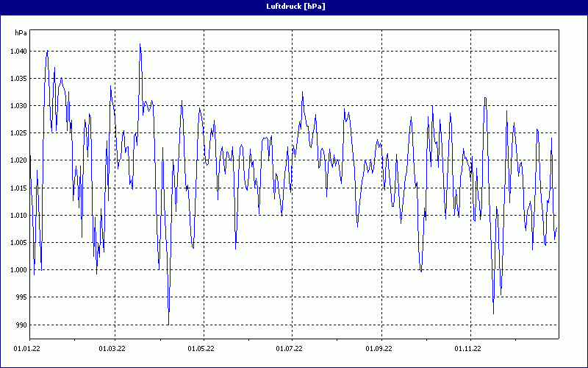Click the 01.11.22 x-axis date
The height and width of the screenshot is (368, 588).
[468, 347]
